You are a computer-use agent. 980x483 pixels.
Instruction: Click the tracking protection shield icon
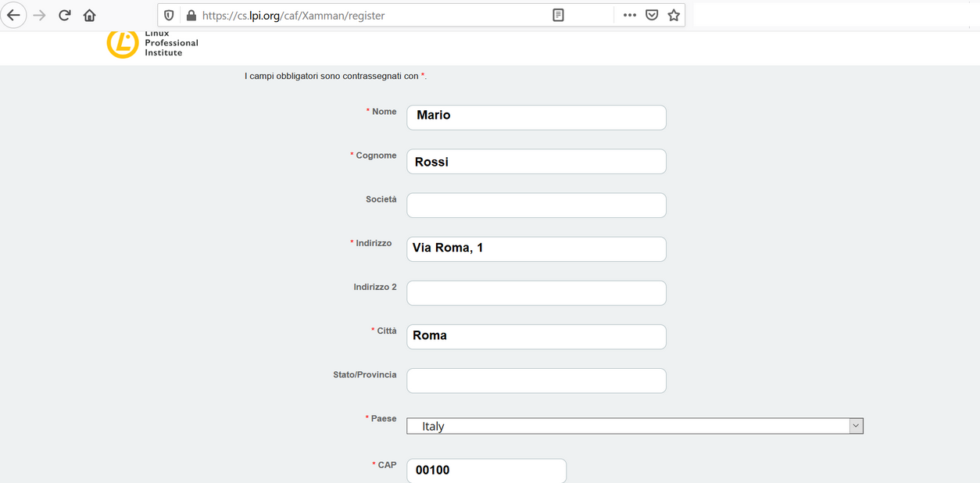tap(169, 16)
